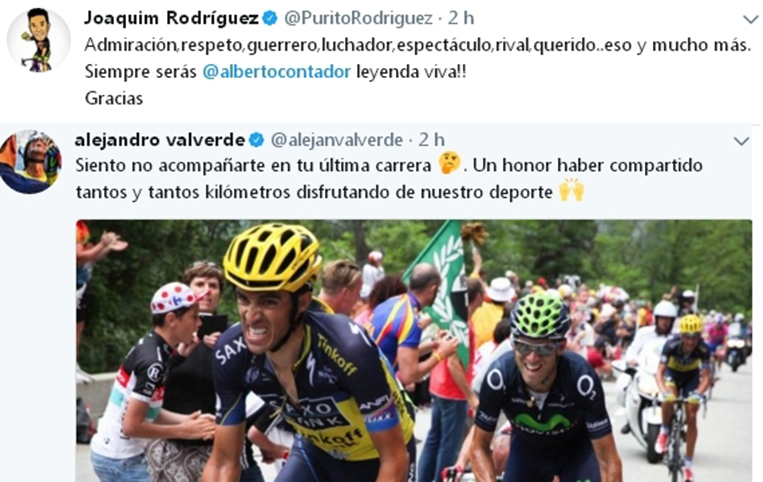Click Valverde's tweet text starting with Siento
Screen dimensions: 763x482
click(389, 179)
